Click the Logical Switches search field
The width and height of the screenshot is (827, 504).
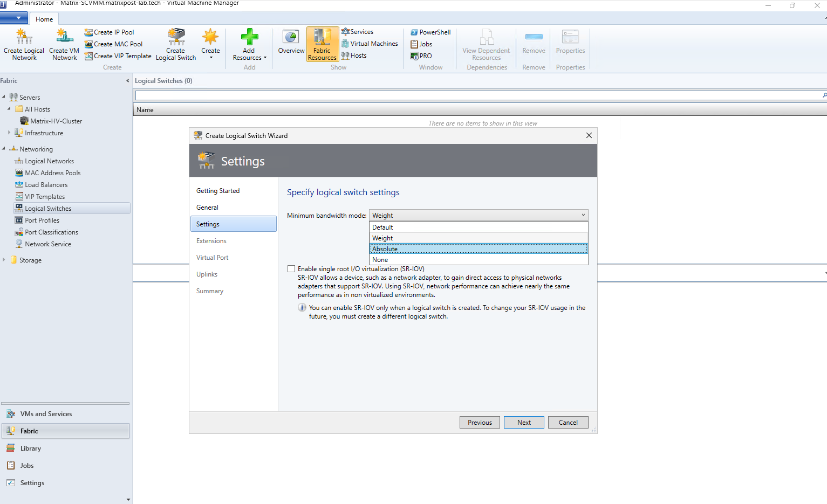point(477,95)
